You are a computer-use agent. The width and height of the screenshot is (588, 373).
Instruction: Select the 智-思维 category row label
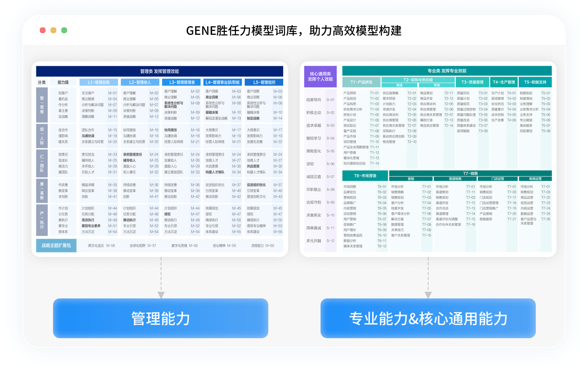[42, 104]
